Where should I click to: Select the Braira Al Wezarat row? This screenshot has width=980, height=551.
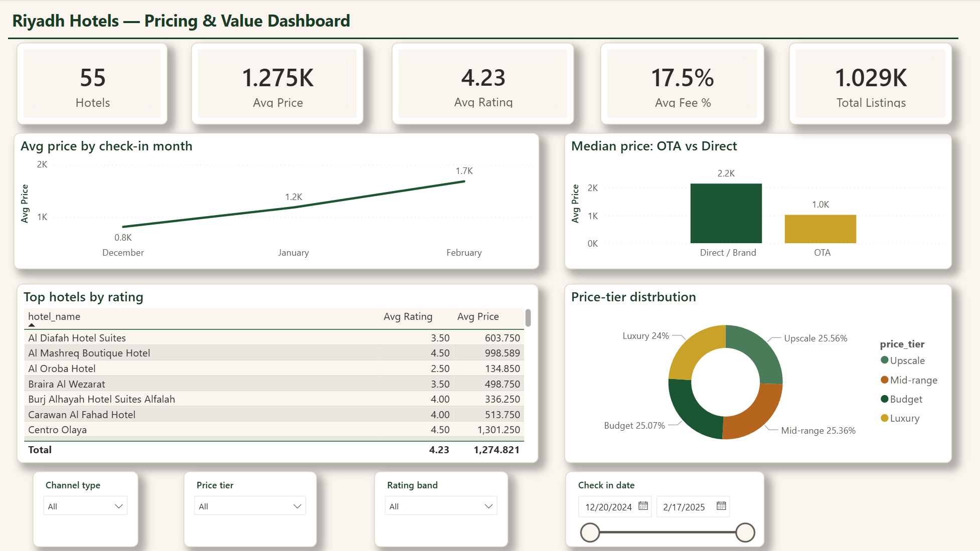coord(274,384)
